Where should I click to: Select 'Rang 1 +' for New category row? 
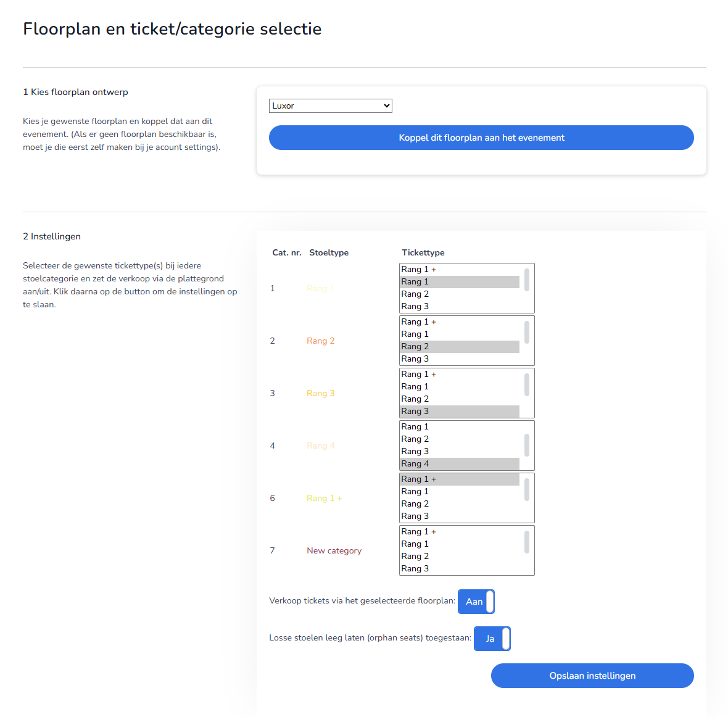[x=460, y=532]
